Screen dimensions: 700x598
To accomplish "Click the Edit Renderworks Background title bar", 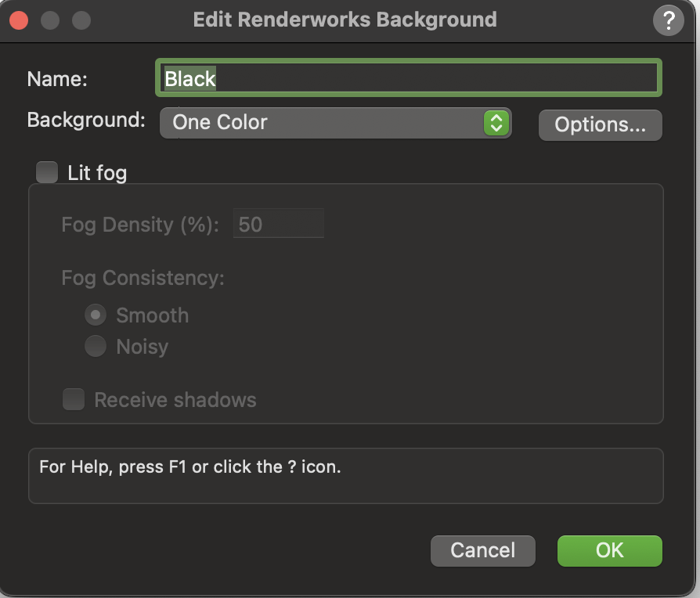I will (345, 20).
